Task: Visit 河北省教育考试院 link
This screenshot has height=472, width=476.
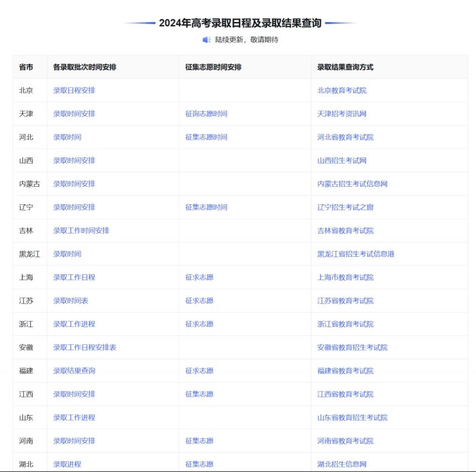Action: click(345, 137)
